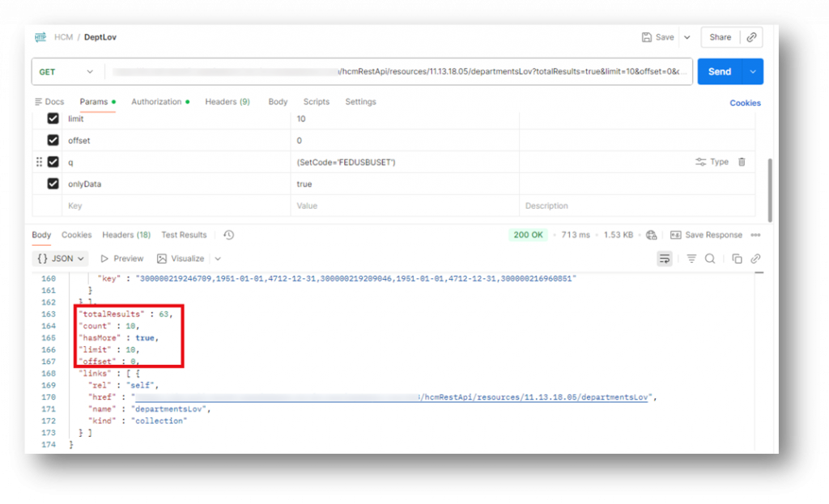Open the response more options ellipsis
The height and width of the screenshot is (504, 829).
(755, 235)
